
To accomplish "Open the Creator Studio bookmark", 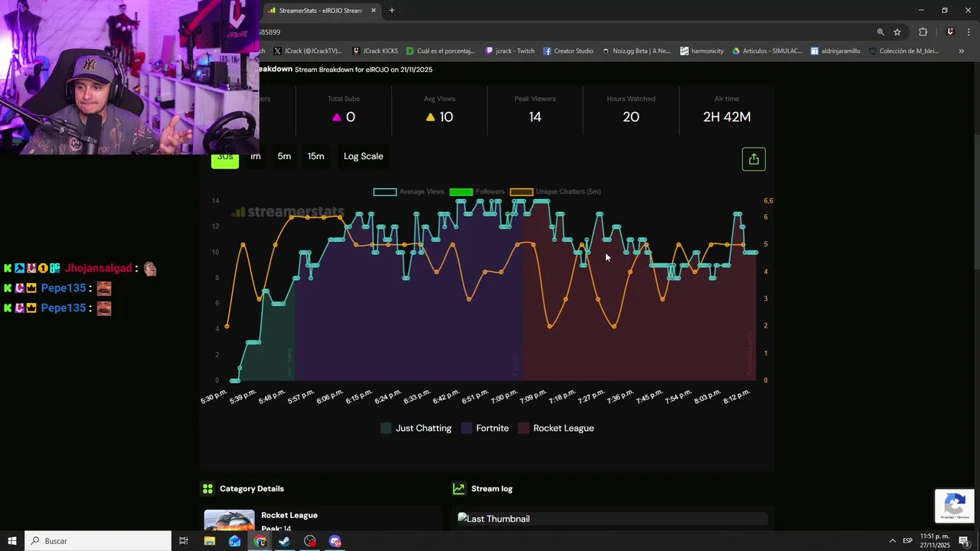I will [x=568, y=51].
